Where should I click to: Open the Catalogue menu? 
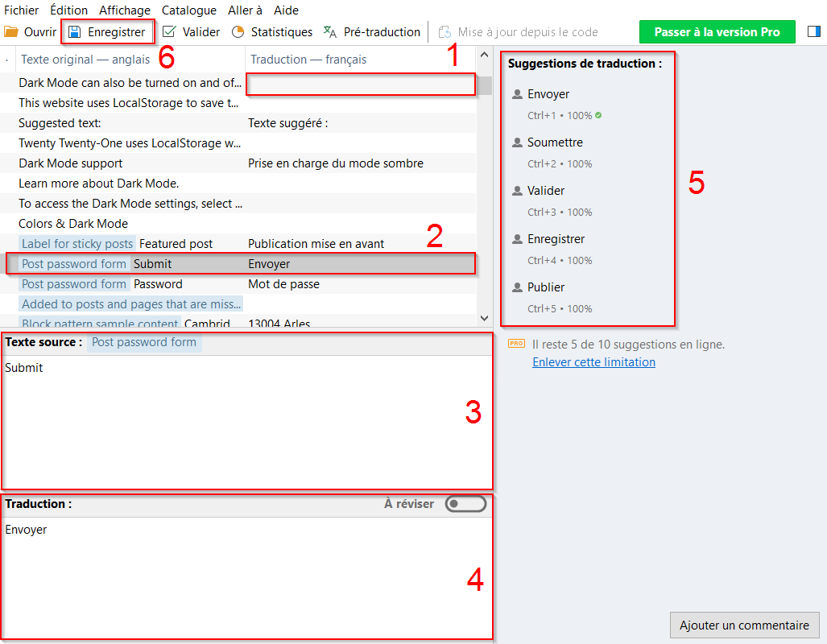(x=188, y=10)
